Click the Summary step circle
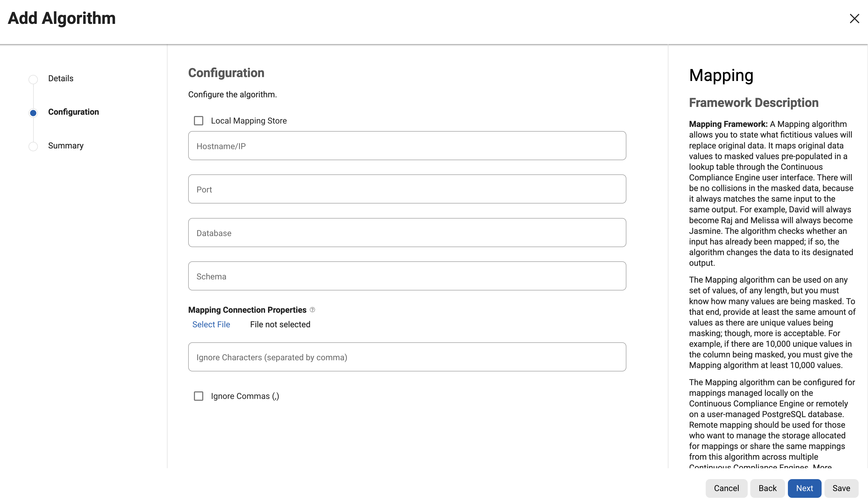Image resolution: width=868 pixels, height=503 pixels. [33, 146]
